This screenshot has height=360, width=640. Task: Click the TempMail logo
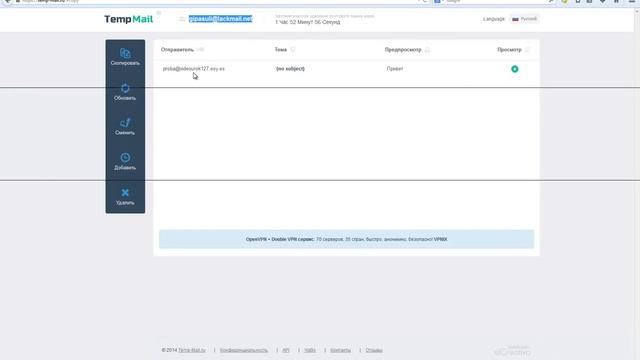[x=129, y=19]
